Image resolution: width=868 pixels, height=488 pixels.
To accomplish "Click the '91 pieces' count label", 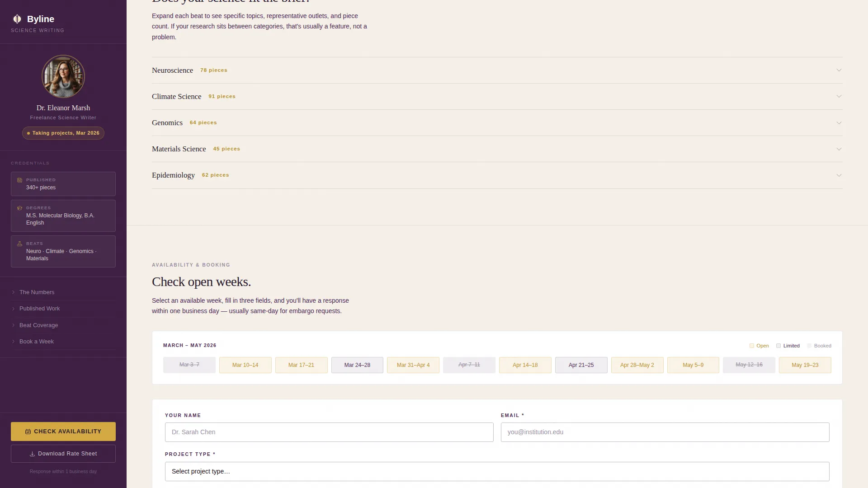I will tap(222, 96).
